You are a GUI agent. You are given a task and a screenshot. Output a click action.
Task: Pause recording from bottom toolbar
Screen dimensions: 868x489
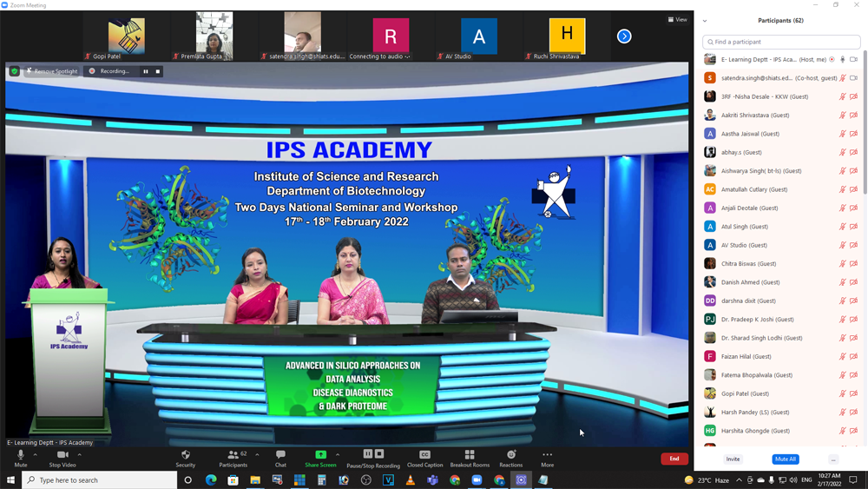(367, 453)
